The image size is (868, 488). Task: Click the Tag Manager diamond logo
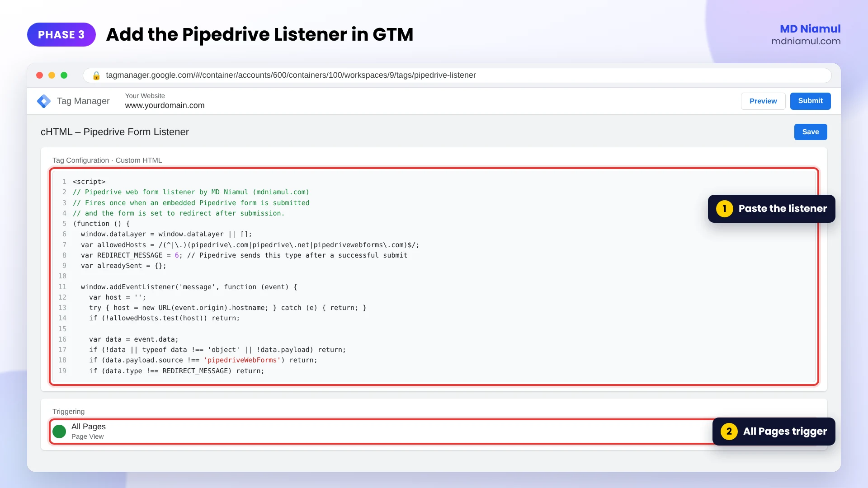click(x=44, y=101)
